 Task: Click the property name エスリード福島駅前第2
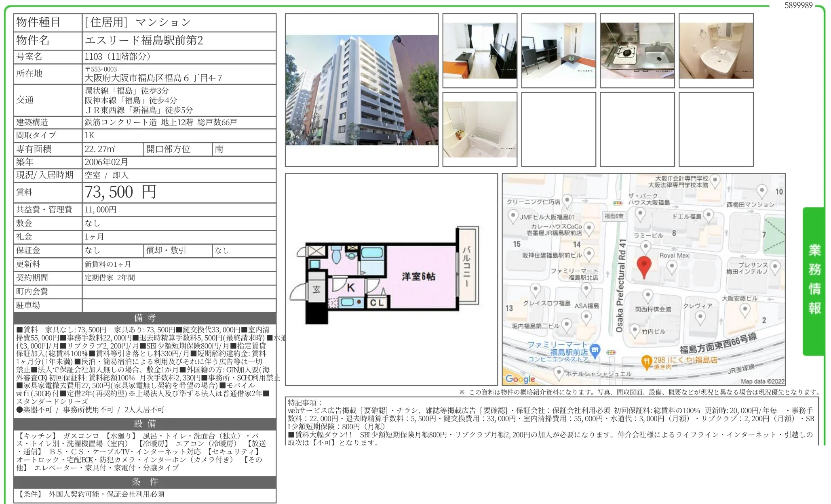[143, 40]
